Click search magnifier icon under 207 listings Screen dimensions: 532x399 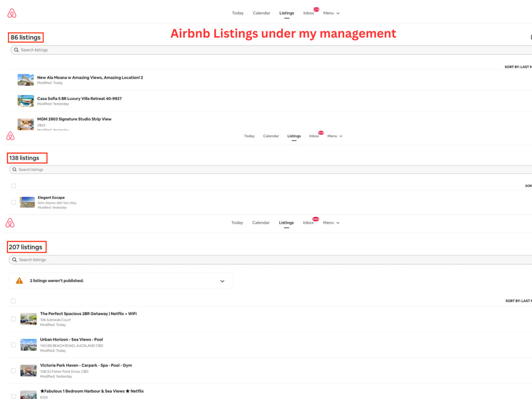coord(14,260)
